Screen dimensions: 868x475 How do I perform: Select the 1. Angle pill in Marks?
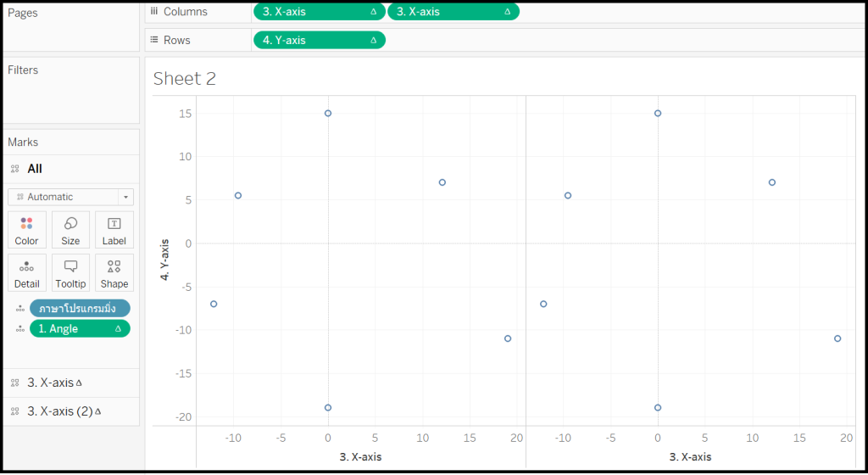80,329
